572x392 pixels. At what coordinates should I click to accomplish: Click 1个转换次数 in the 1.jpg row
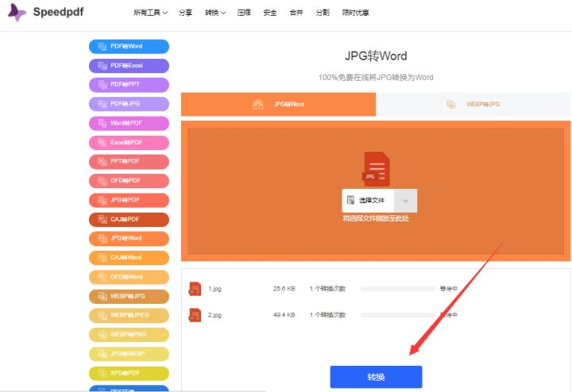(327, 289)
